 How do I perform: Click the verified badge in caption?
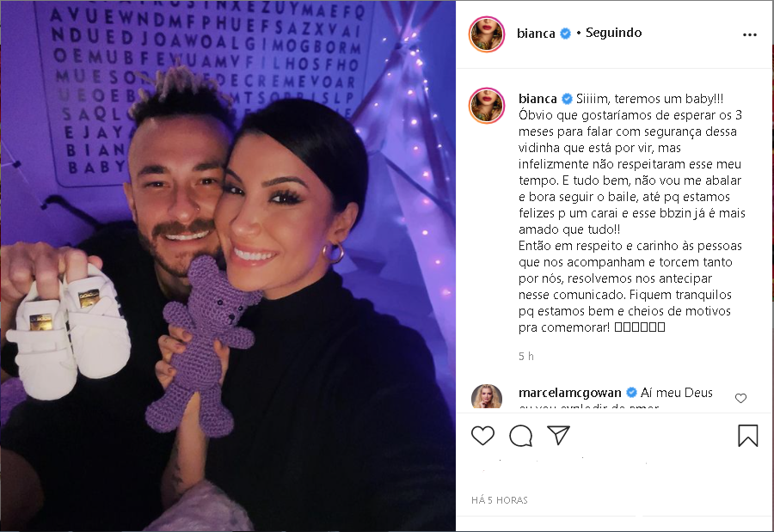coord(568,99)
